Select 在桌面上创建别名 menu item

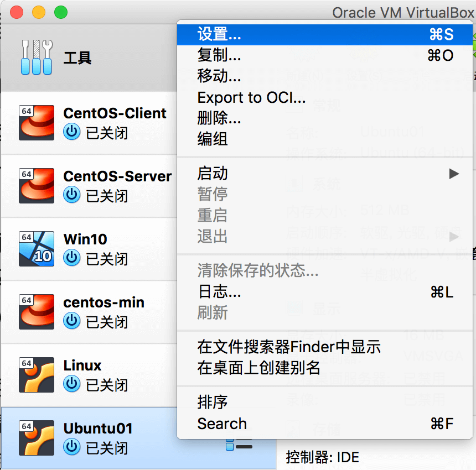click(x=325, y=368)
